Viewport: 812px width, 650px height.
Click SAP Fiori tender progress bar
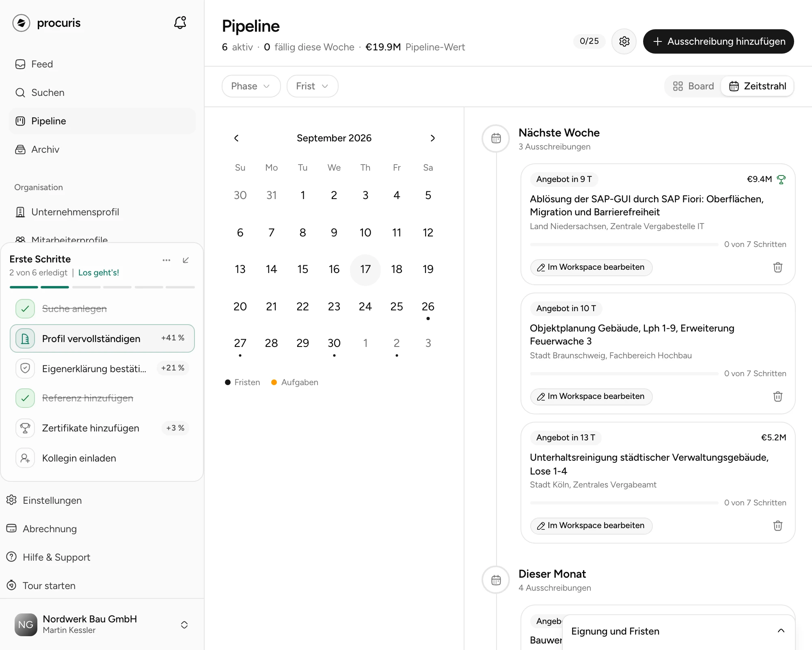click(x=624, y=245)
